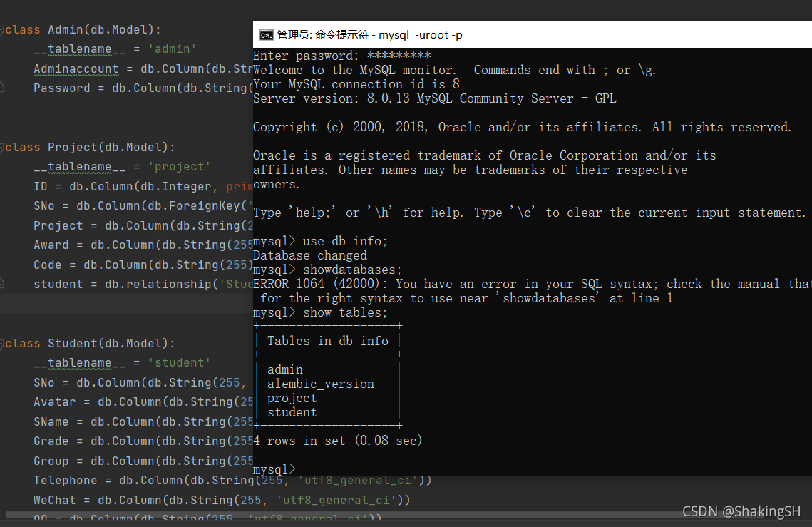Click the 'WeChat = db.Column' code line
The image size is (812, 527).
[222, 500]
